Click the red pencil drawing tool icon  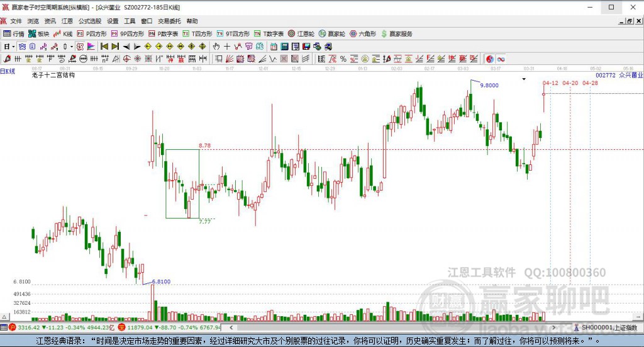tap(6, 59)
